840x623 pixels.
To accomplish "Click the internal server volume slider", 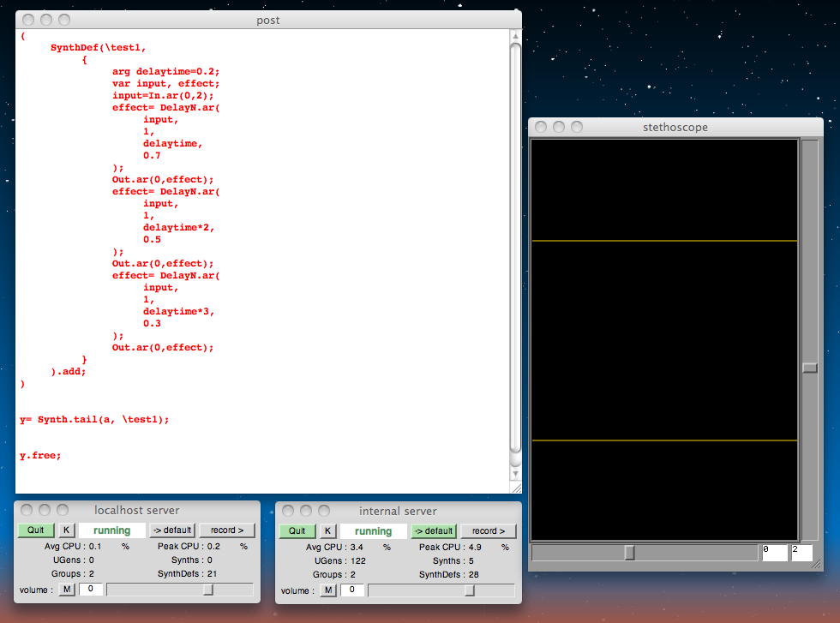I will click(469, 590).
